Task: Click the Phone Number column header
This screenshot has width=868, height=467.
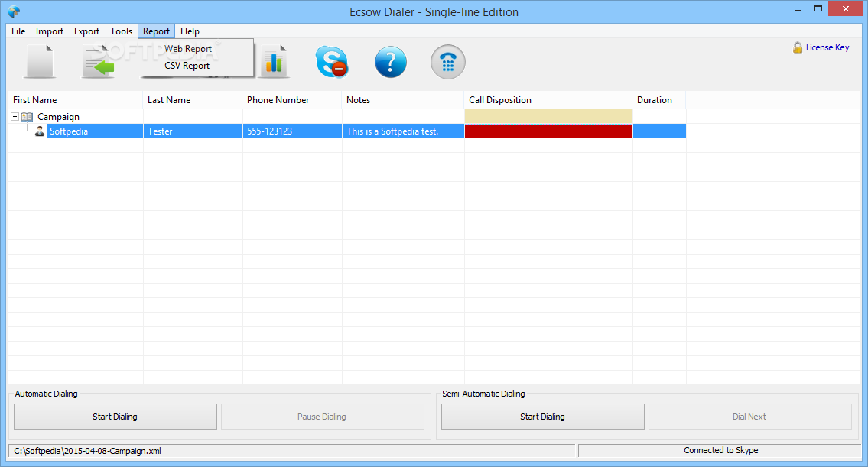Action: (x=292, y=100)
